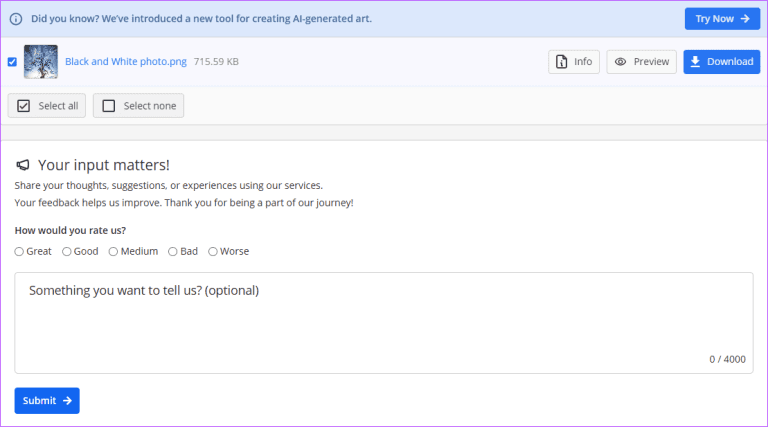Click the arrow icon on the Submit button

67,401
